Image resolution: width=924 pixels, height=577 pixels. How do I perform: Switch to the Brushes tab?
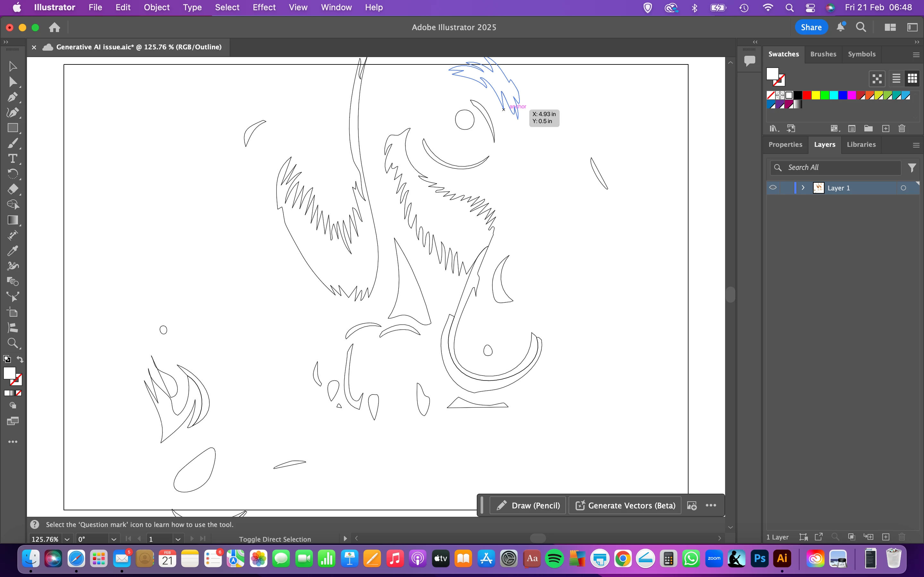(x=823, y=54)
